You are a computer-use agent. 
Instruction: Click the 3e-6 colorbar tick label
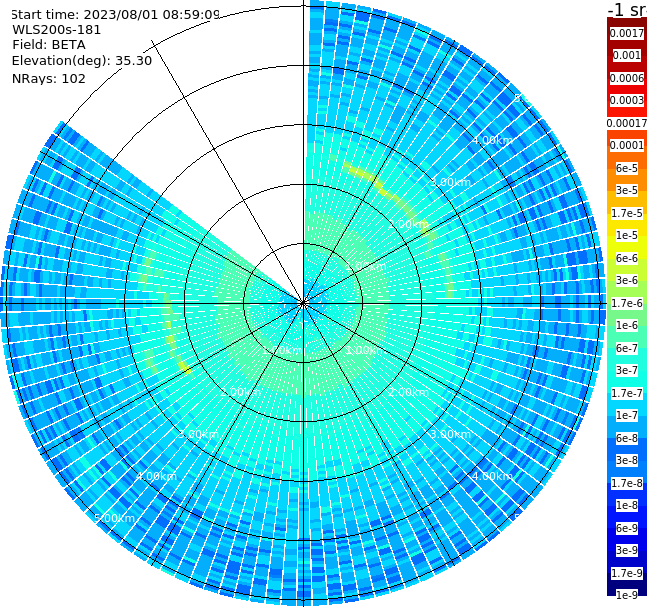[x=627, y=280]
